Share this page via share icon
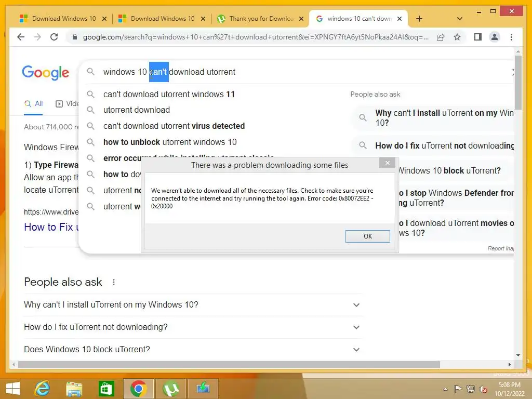Screen dimensions: 532x399 point(441,37)
